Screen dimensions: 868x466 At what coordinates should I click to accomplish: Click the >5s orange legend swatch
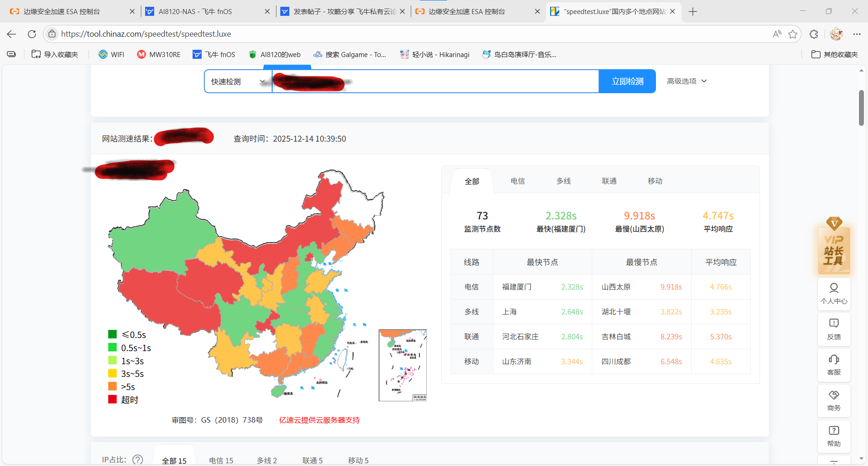pyautogui.click(x=113, y=386)
